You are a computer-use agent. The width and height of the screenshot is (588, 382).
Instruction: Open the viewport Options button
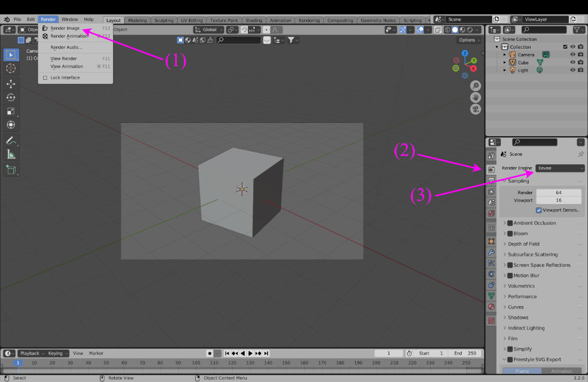pos(469,40)
